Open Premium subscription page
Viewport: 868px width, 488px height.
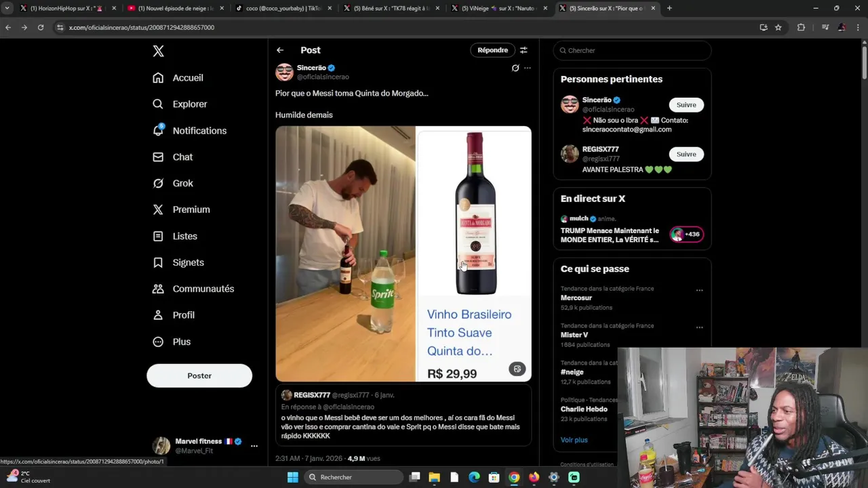point(182,210)
